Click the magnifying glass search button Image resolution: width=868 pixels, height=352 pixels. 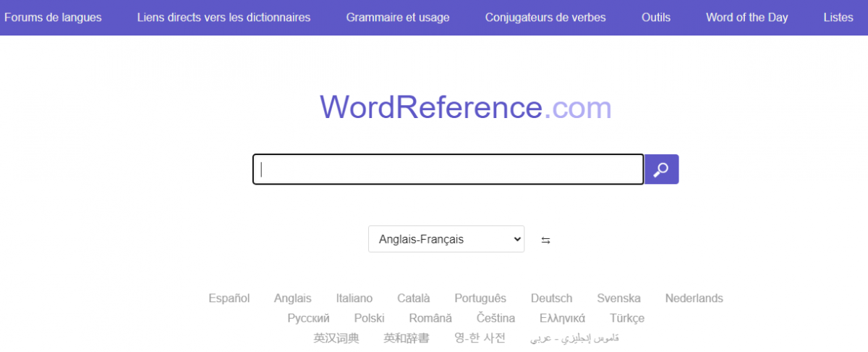pos(661,169)
